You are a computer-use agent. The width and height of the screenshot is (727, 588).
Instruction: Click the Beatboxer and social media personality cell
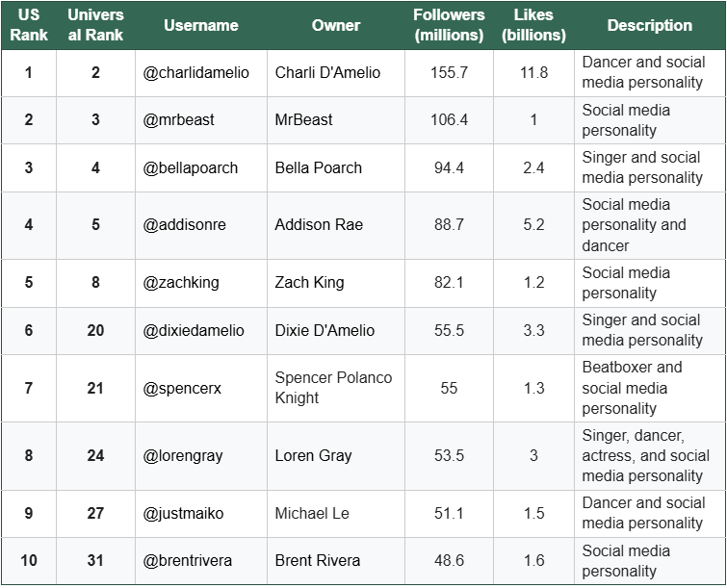tap(650, 388)
